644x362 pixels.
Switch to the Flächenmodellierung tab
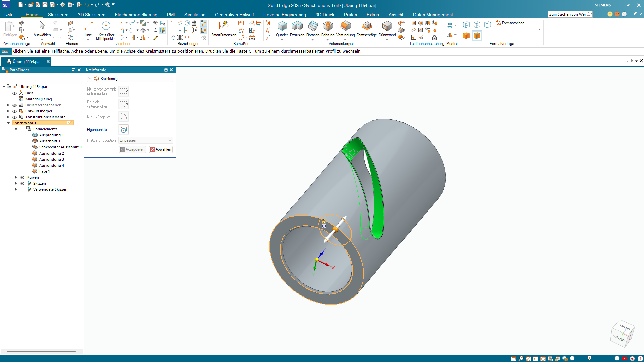point(136,15)
